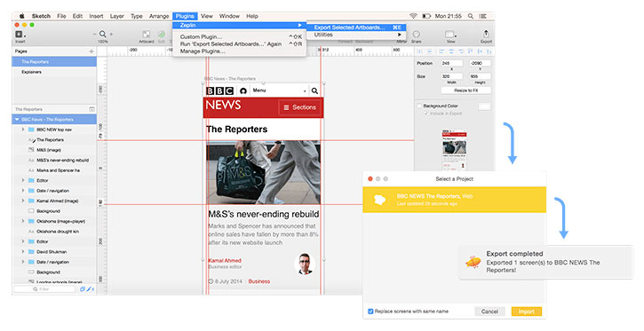
Task: Open the Background Color swatch
Action: [x=485, y=106]
